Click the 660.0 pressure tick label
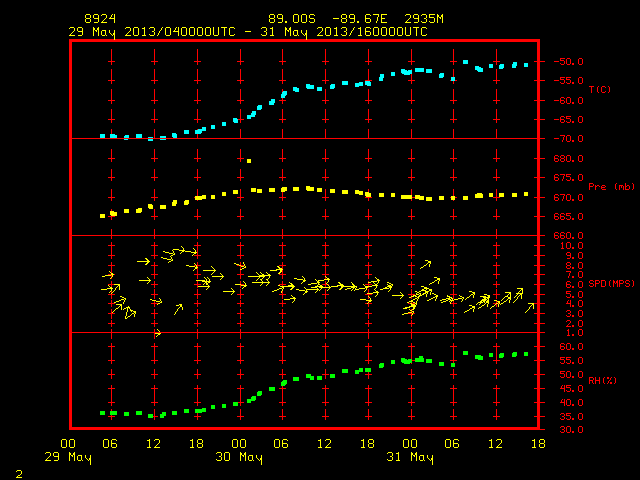 click(568, 236)
